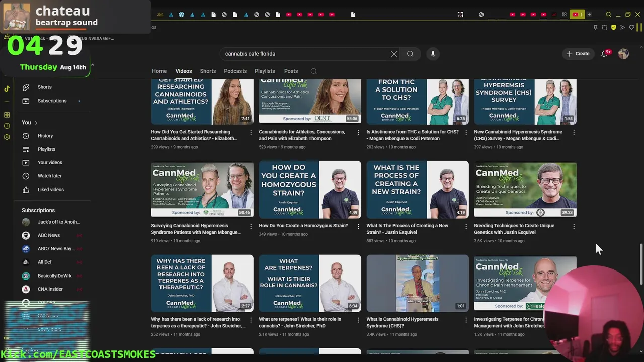This screenshot has height=362, width=644.
Task: Click title What Is The Process of Creating a New Strain
Action: [407, 229]
